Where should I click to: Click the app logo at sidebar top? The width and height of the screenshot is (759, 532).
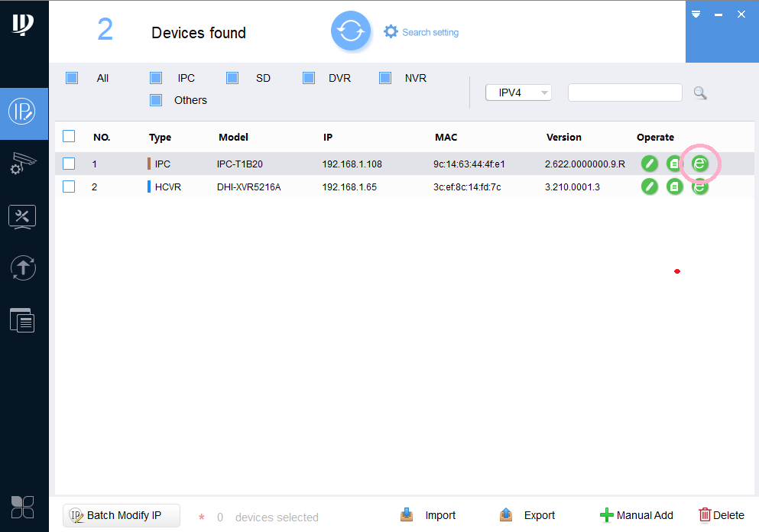pyautogui.click(x=23, y=24)
